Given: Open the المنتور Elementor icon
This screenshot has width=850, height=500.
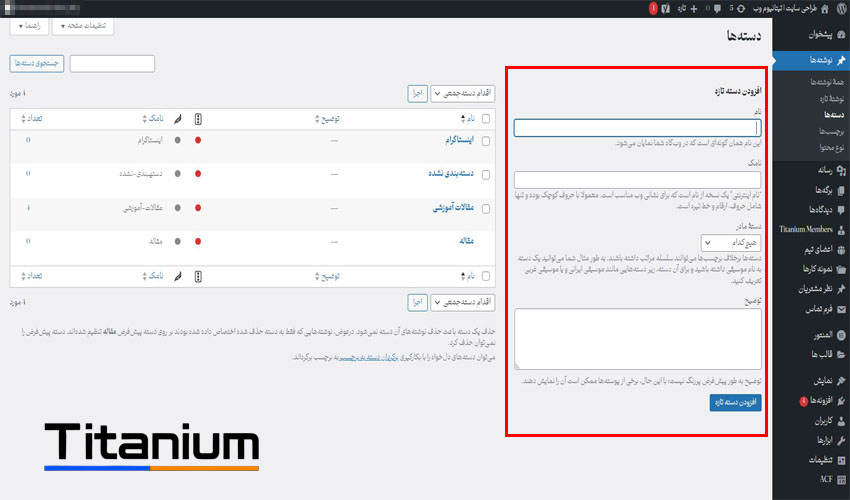Looking at the screenshot, I should click(x=841, y=335).
